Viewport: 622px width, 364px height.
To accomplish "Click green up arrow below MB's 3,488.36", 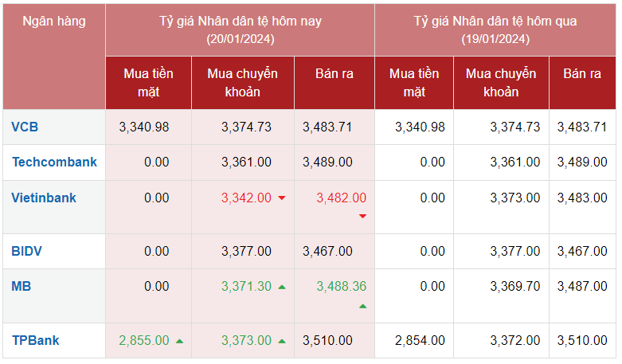I will click(362, 307).
